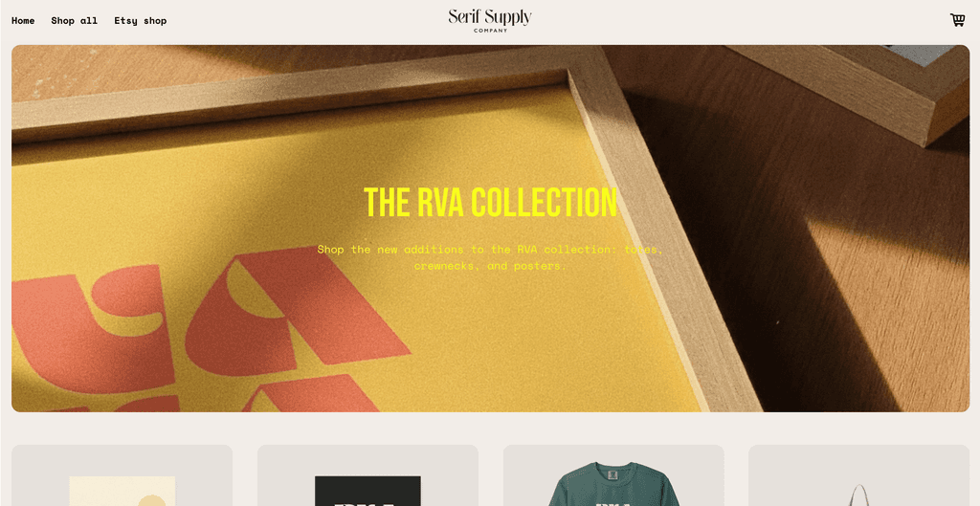Click the neck label on green sweatshirt
Viewport: 980px width, 506px height.
pos(613,474)
